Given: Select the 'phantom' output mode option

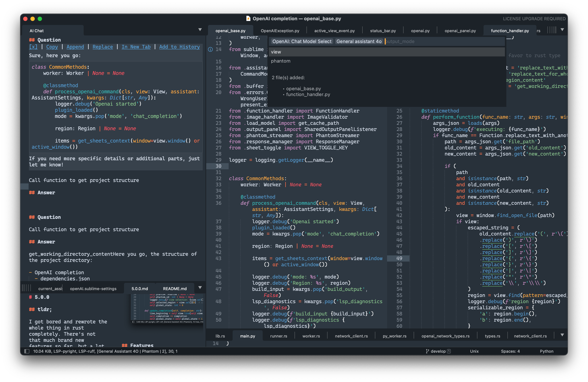Looking at the screenshot, I should (387, 61).
